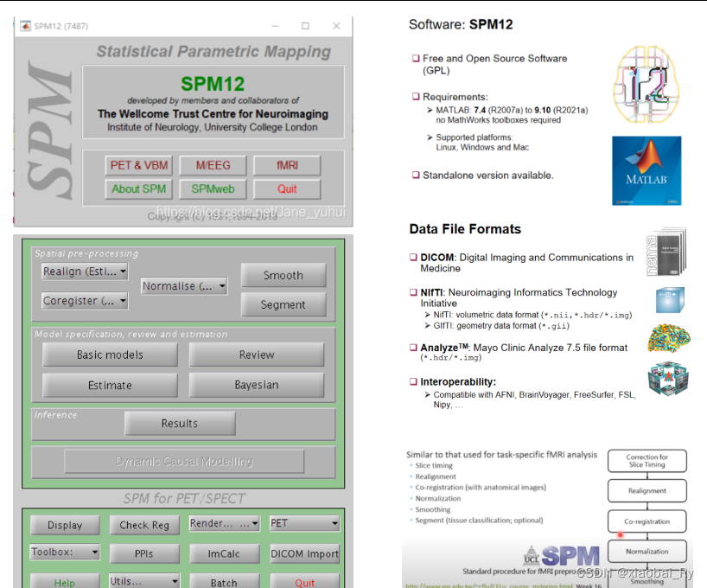
Task: Click the Smooth button
Action: point(283,275)
